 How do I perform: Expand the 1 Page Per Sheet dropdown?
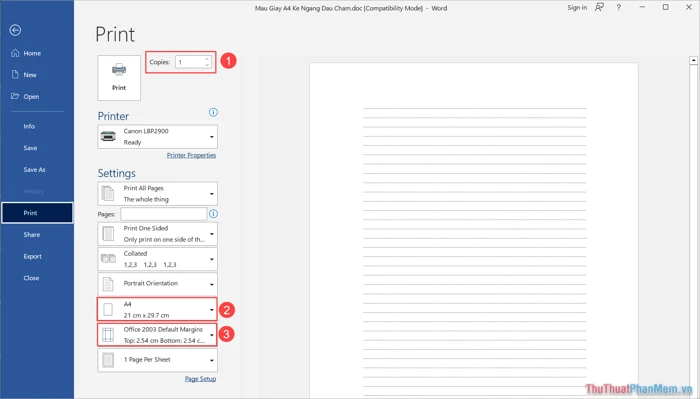point(158,360)
